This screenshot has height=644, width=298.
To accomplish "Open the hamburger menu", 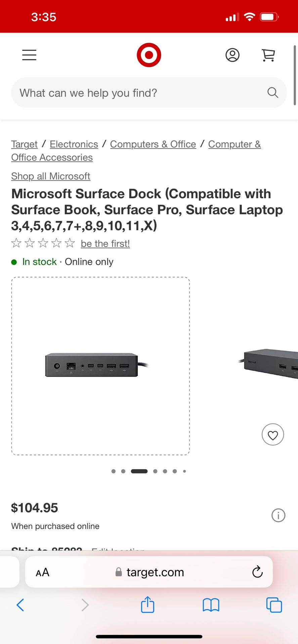I will (29, 55).
